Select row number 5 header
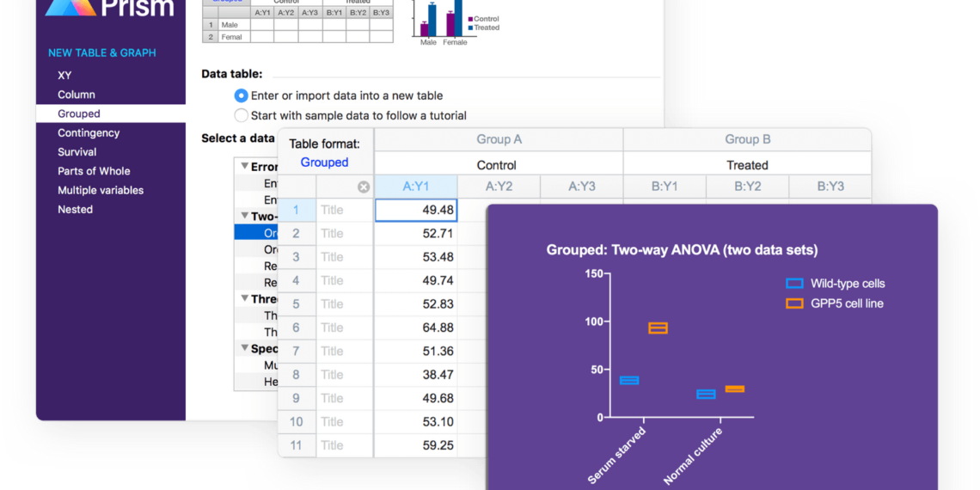The height and width of the screenshot is (490, 980). click(x=297, y=303)
